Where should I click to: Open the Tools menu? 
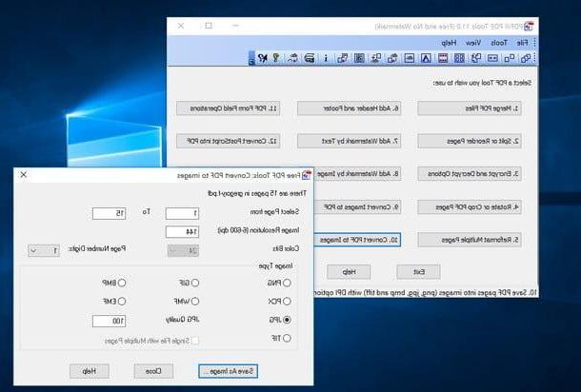click(499, 43)
